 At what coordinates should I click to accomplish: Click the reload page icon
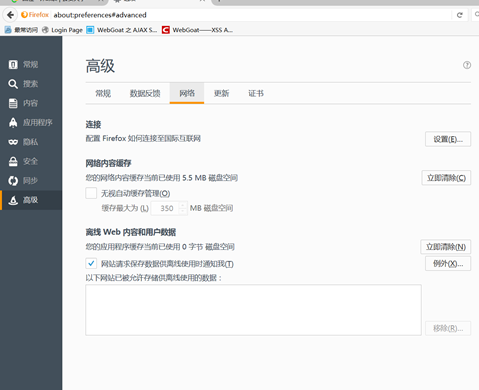pos(460,15)
